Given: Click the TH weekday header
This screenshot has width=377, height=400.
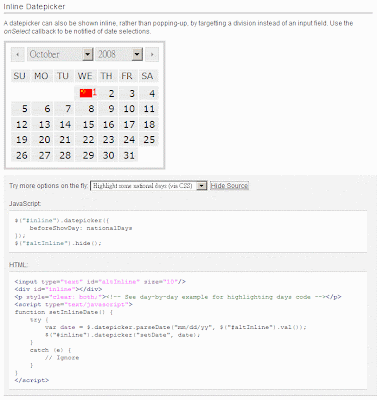Looking at the screenshot, I should coord(107,76).
